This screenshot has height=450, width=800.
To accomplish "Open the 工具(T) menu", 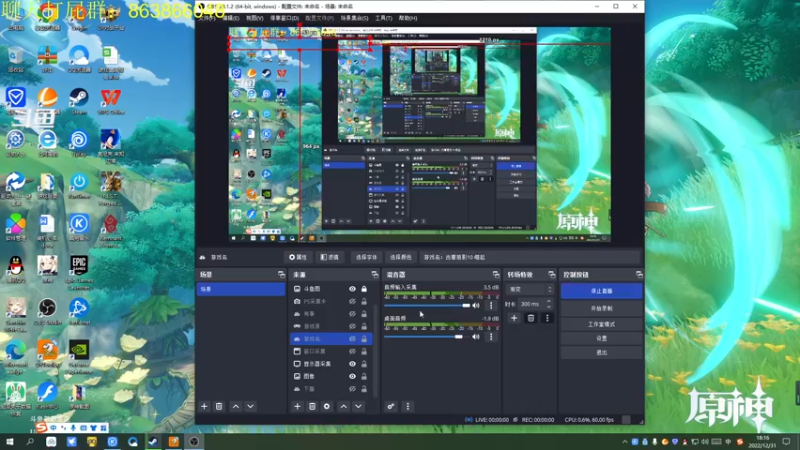I will (x=384, y=18).
